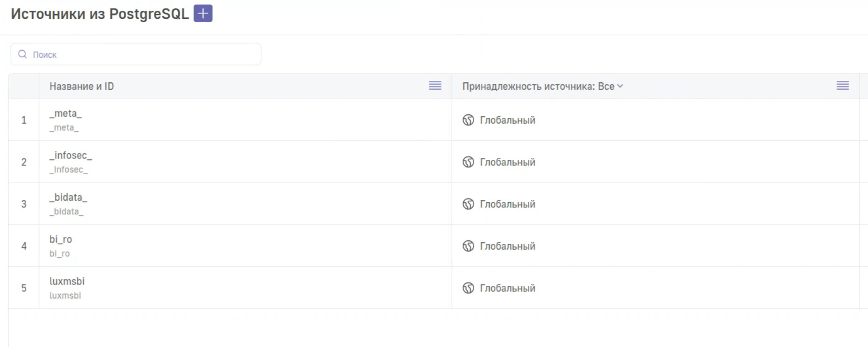Click globe icon in _infosec_ row
Screen dimensions: 868x347
[468, 162]
